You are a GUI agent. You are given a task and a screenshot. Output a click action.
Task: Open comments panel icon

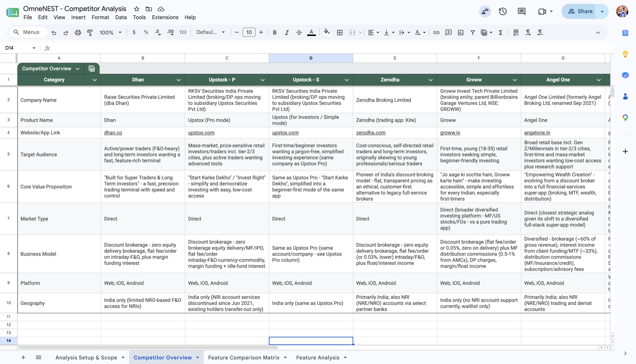point(522,11)
